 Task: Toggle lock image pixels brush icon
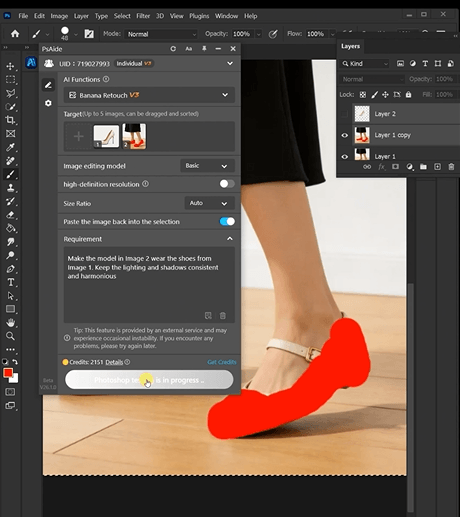point(374,95)
